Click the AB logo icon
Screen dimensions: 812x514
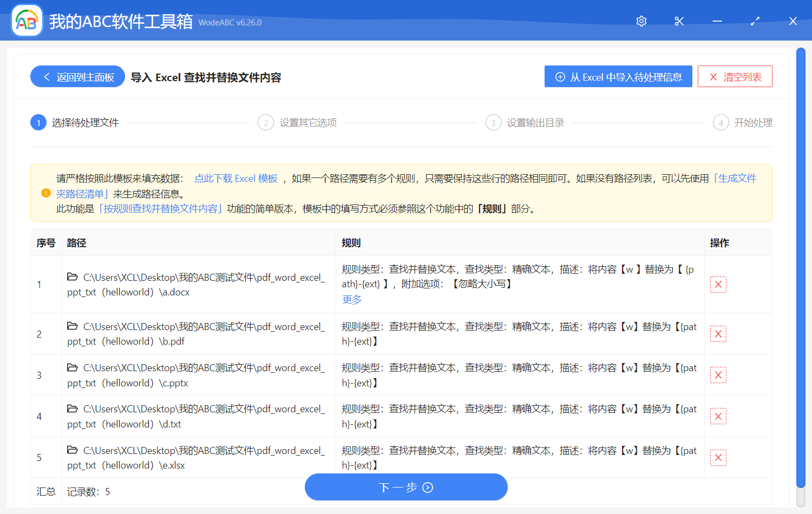click(x=27, y=21)
